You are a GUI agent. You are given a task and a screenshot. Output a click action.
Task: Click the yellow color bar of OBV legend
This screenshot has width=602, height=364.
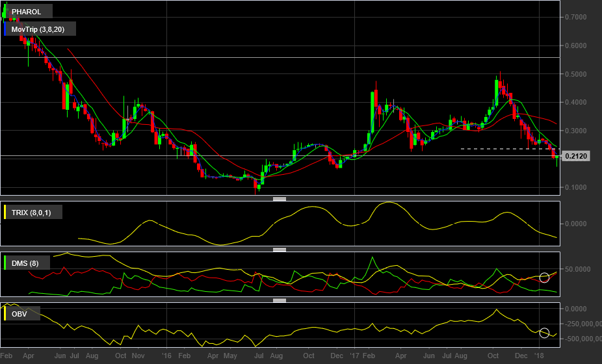5,314
